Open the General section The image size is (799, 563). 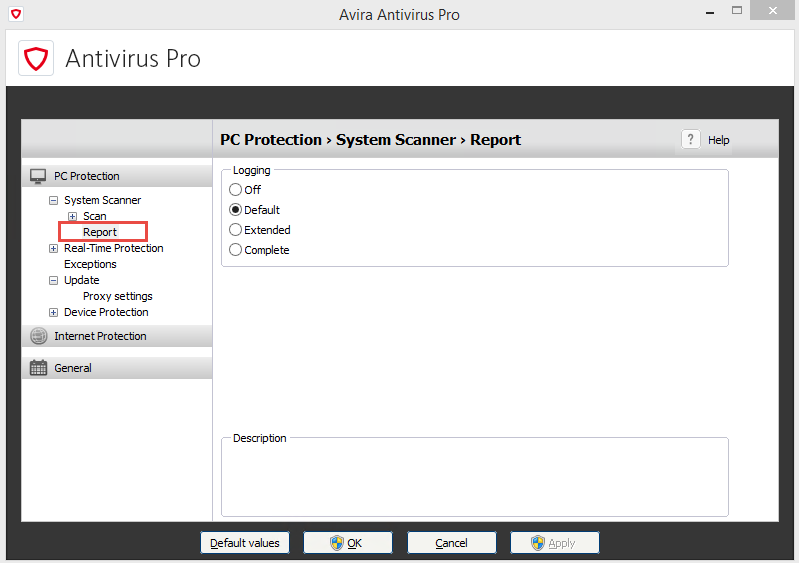(117, 368)
